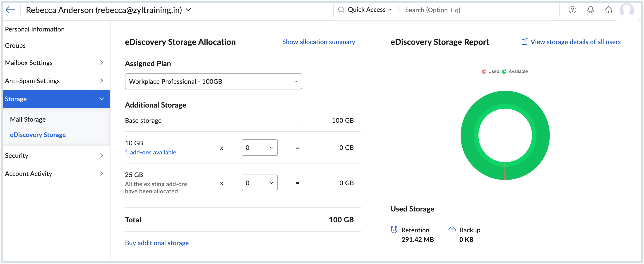644x264 pixels.
Task: Select Mail Storage in the sidebar
Action: (28, 119)
